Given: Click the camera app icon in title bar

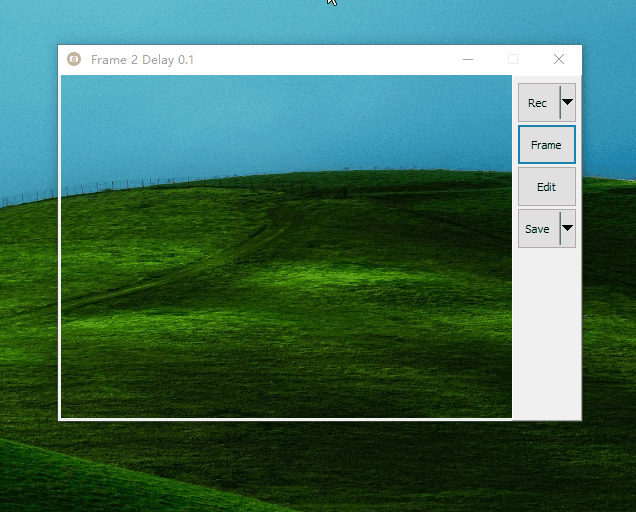Looking at the screenshot, I should 74,59.
